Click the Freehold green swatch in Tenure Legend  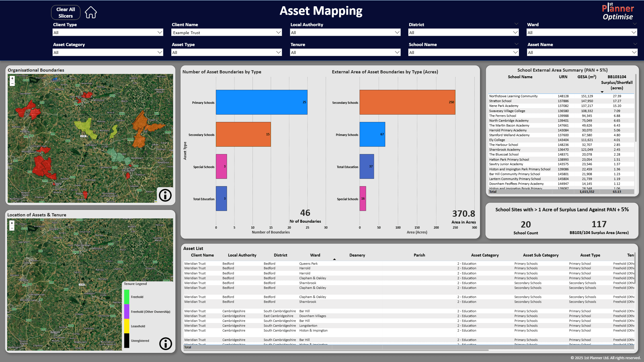(126, 297)
